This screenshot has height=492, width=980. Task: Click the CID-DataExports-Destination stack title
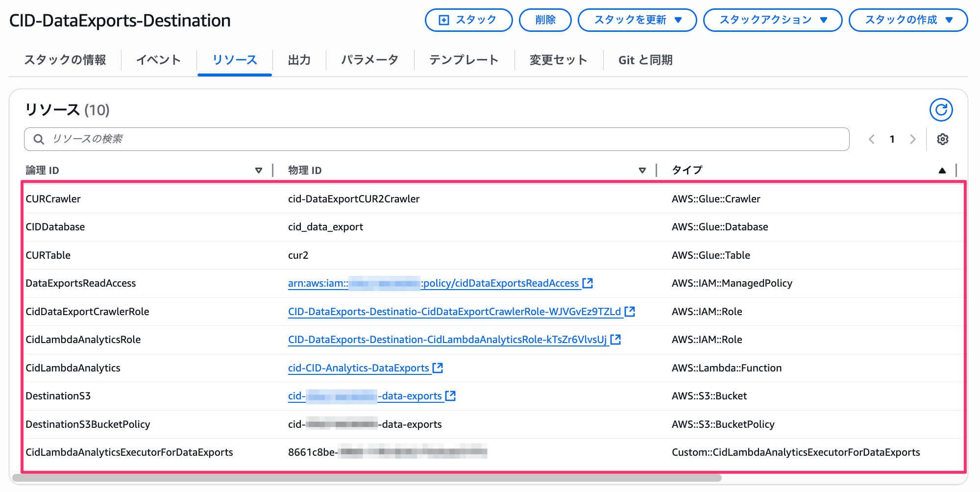click(x=120, y=21)
